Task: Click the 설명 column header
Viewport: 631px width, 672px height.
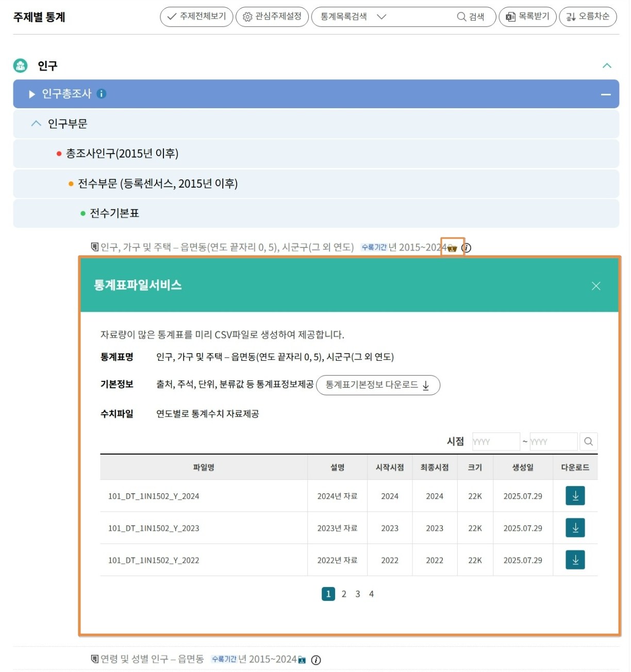Action: [337, 467]
